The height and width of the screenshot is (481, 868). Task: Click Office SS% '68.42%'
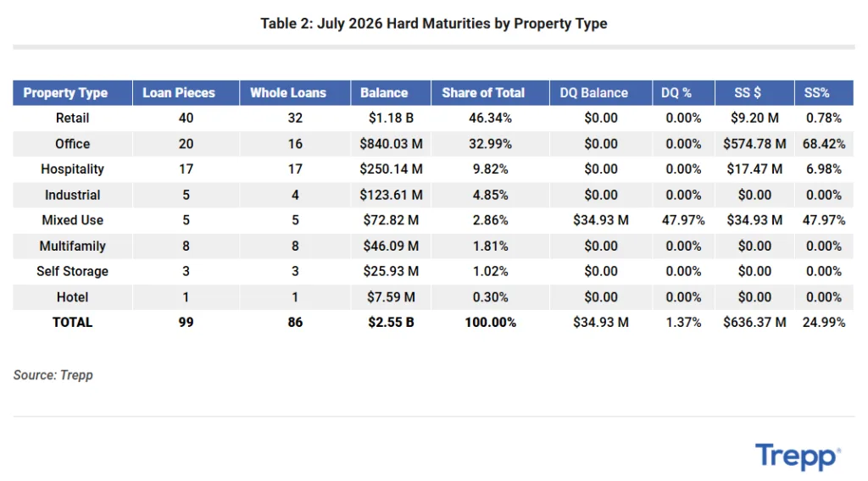coord(824,144)
